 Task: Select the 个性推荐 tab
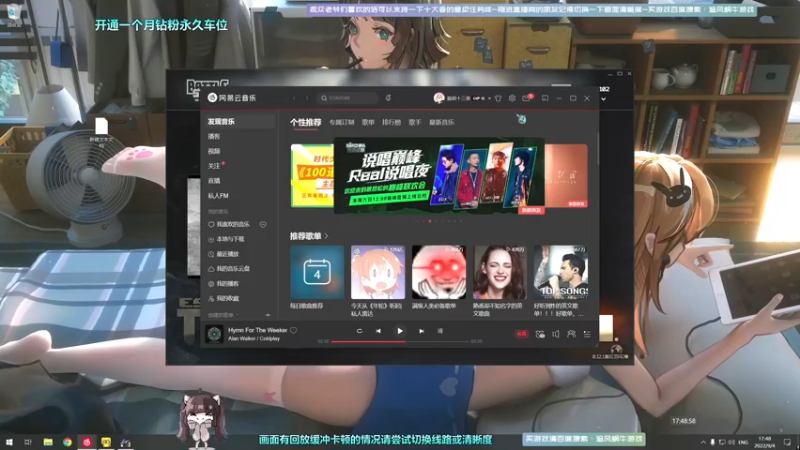click(x=306, y=122)
